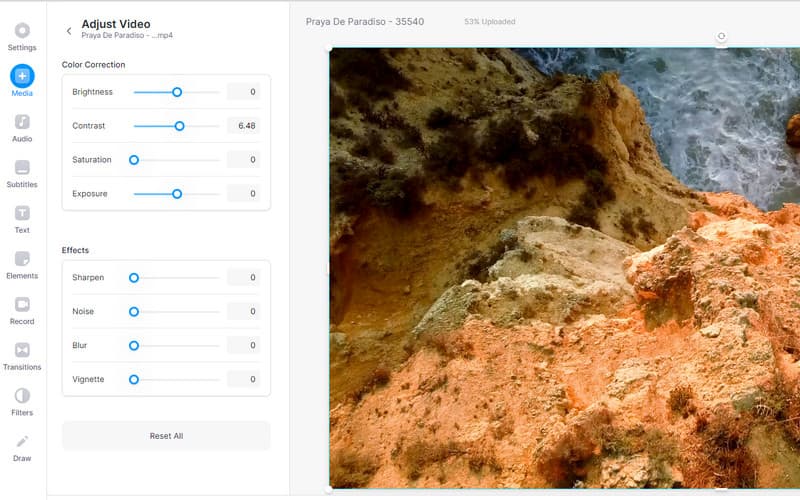Click the Exposure value input field
This screenshot has width=800, height=500.
pos(243,194)
